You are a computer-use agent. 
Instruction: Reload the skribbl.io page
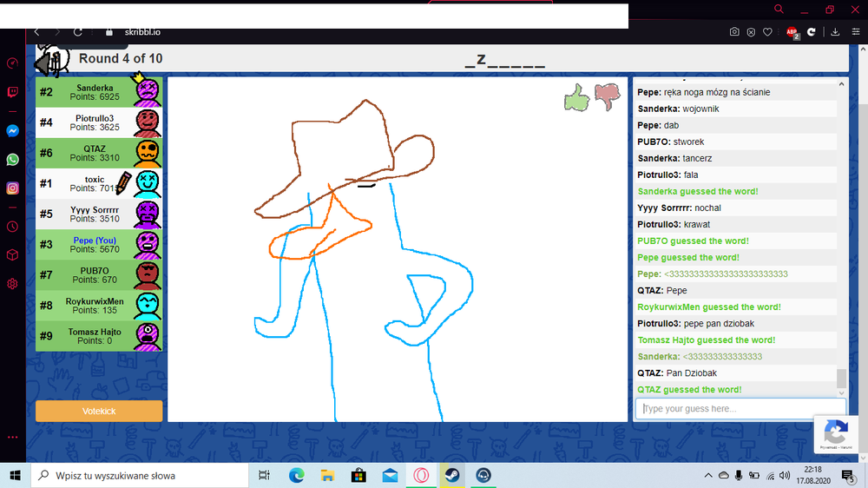point(78,32)
